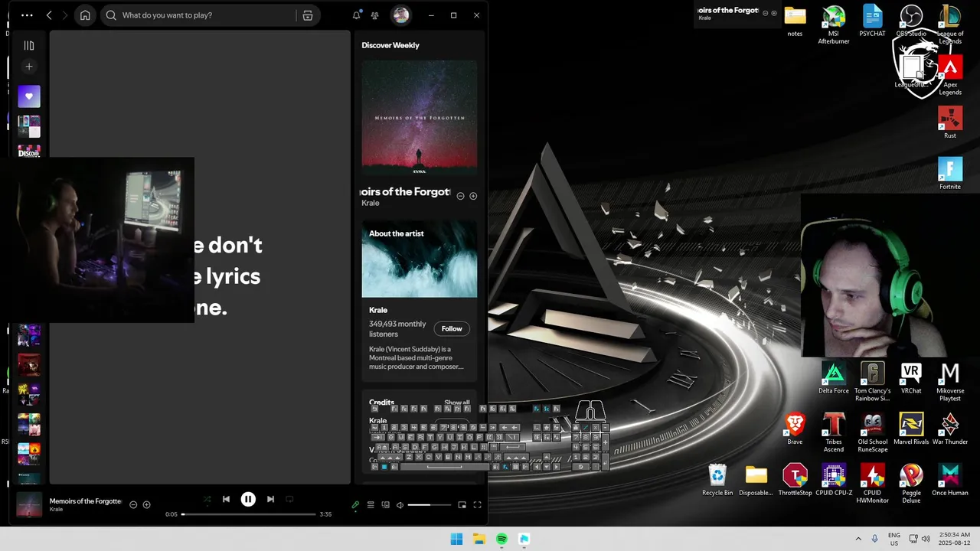Viewport: 980px width, 551px height.
Task: Show all credits
Action: (457, 403)
